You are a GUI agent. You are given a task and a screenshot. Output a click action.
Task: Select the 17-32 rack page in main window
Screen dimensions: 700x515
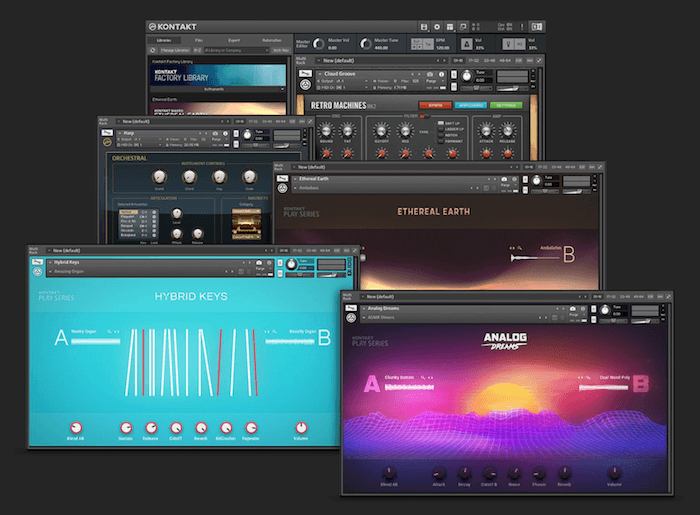tap(474, 60)
